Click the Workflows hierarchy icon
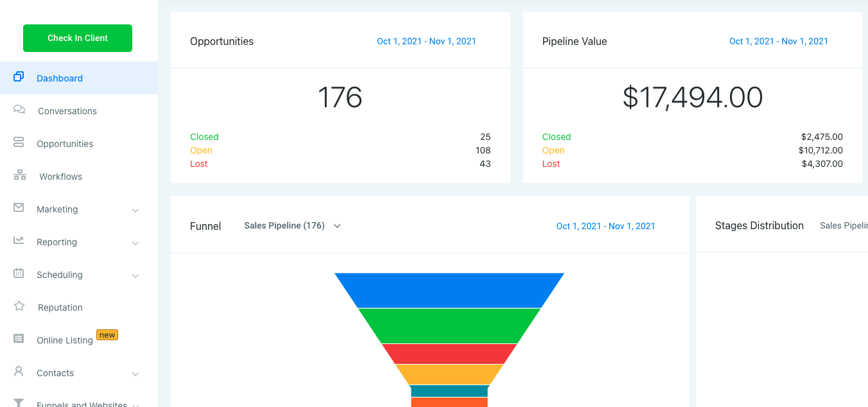 click(x=20, y=175)
